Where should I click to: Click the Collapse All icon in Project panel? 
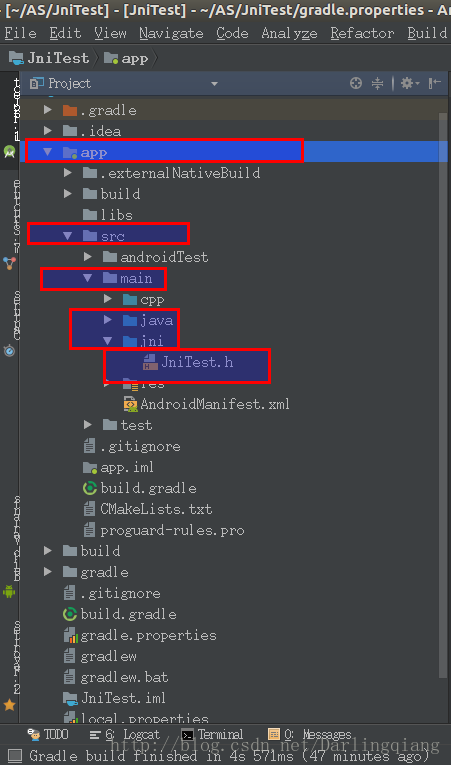click(377, 83)
